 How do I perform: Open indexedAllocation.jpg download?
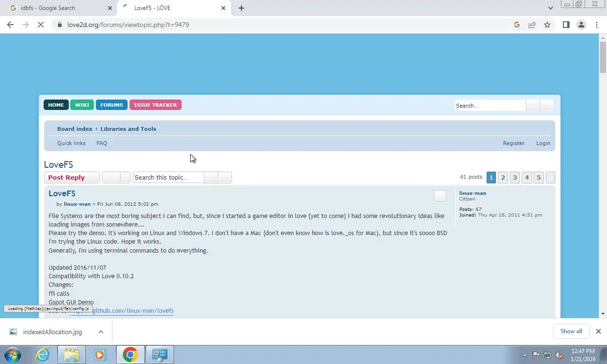pyautogui.click(x=52, y=332)
